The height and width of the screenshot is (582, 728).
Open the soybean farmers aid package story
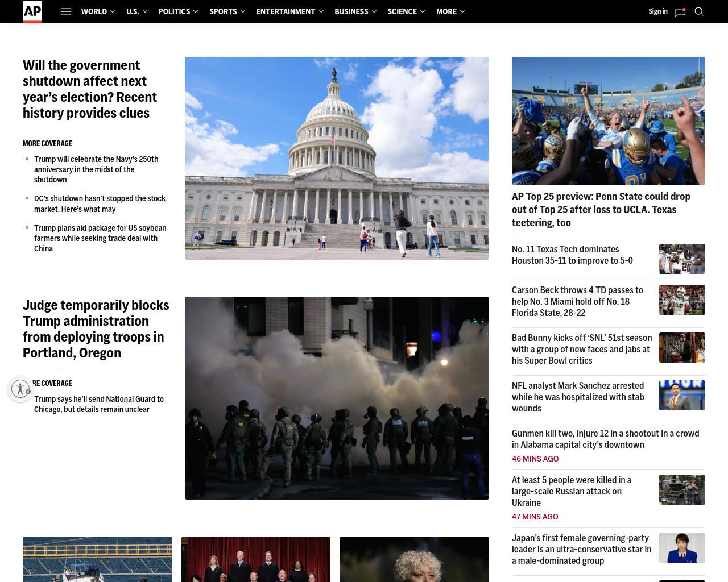[x=100, y=238]
